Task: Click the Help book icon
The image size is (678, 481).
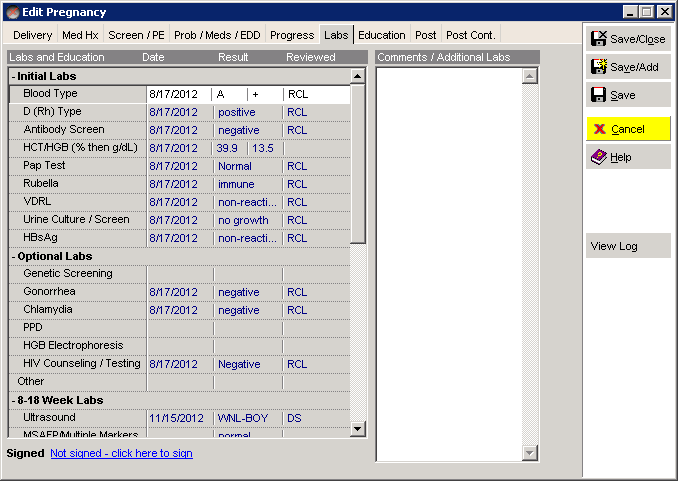Action: (599, 157)
